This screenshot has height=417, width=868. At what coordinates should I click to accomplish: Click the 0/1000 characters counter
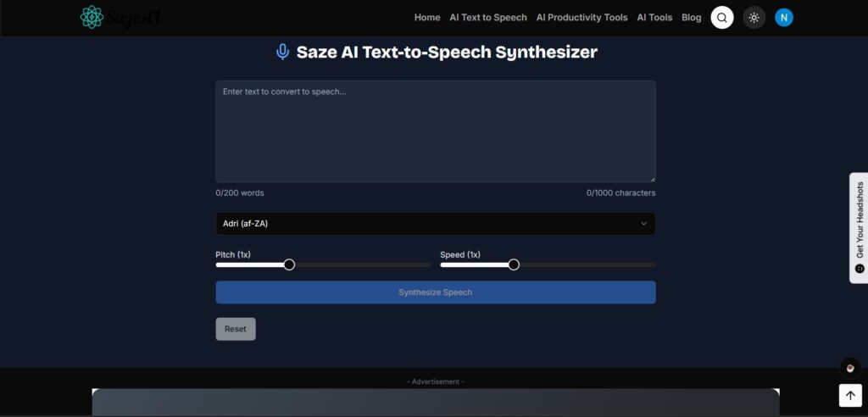620,192
